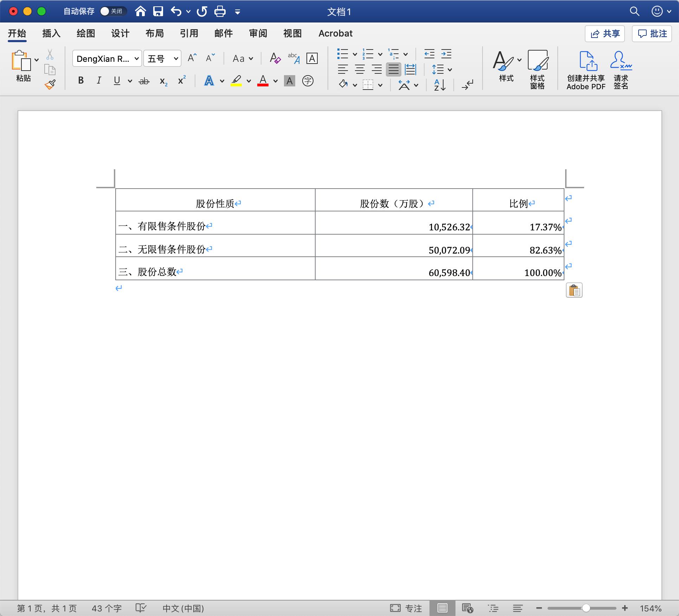Screen dimensions: 679x616
Task: Switch to the Acrobat tab
Action: [x=335, y=33]
